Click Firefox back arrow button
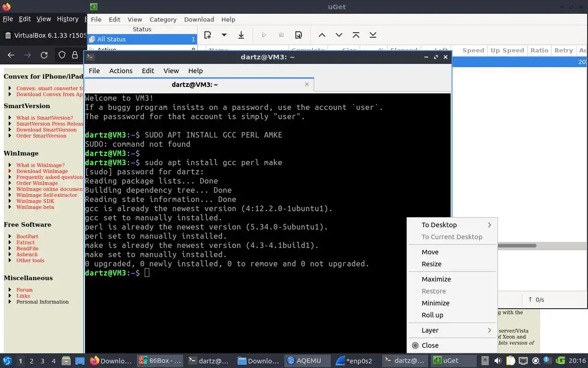Screen dimensions: 588x368 11,55
